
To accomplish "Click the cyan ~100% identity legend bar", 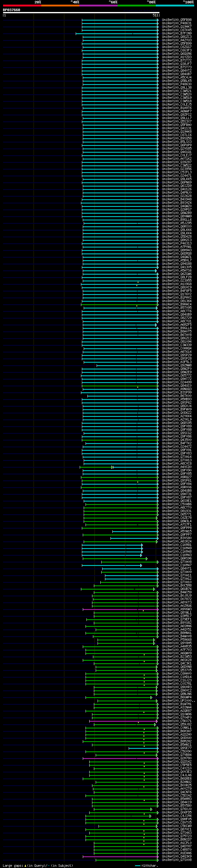I will point(175,6).
